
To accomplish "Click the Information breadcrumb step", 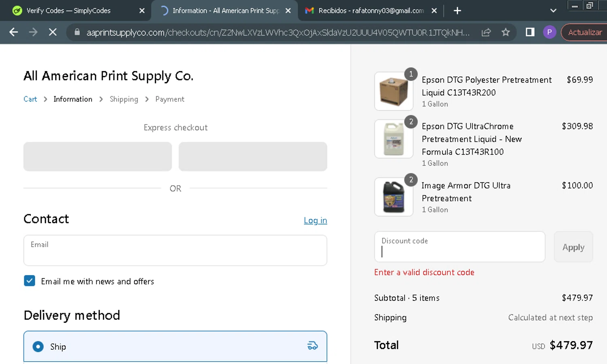I will [x=73, y=99].
